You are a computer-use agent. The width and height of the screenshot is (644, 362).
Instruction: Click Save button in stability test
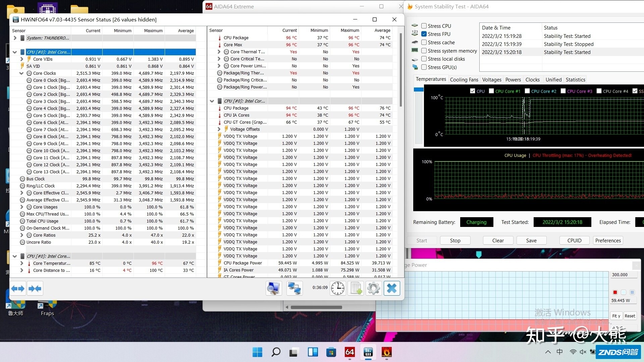coord(531,240)
